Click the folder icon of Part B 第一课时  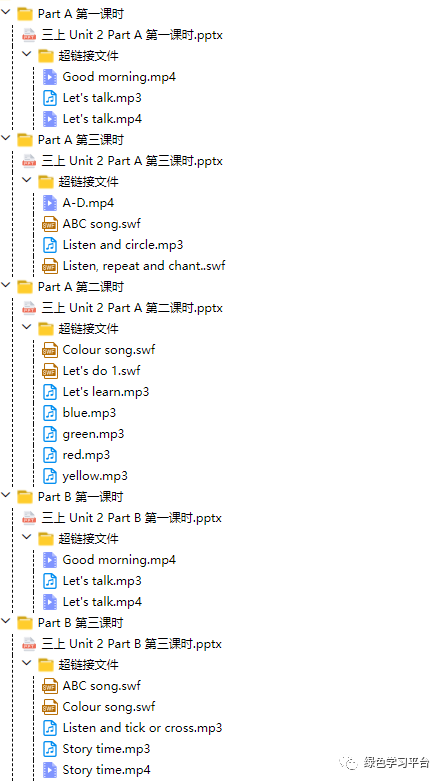(25, 497)
